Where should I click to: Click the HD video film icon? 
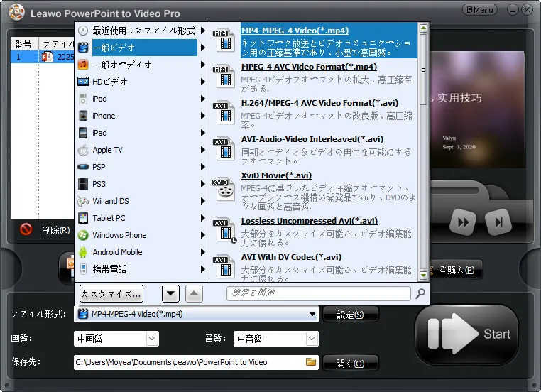pyautogui.click(x=83, y=82)
